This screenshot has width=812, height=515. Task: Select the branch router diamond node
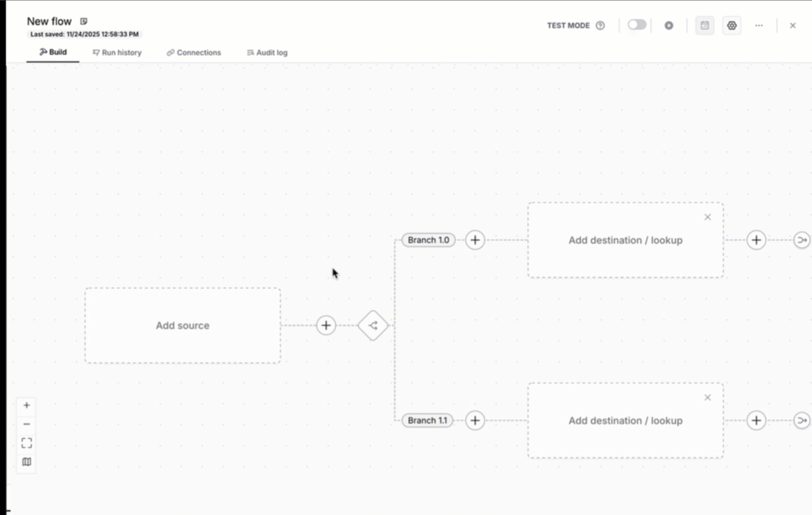(373, 325)
